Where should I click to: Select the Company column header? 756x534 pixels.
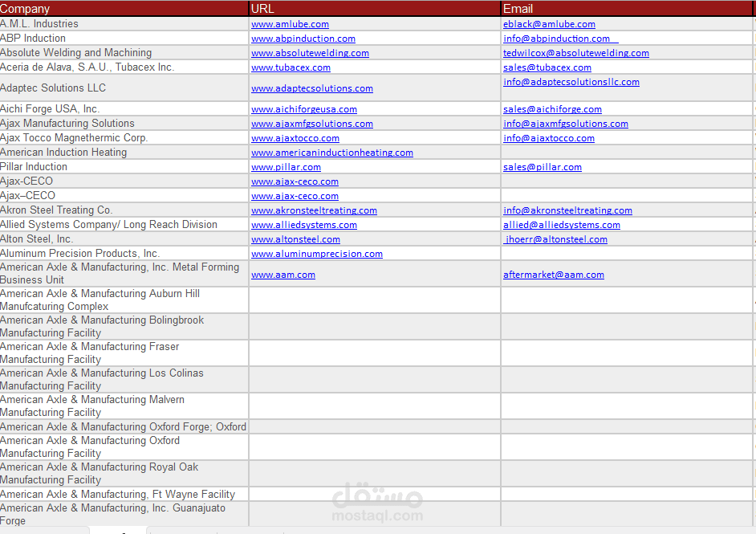(x=124, y=9)
